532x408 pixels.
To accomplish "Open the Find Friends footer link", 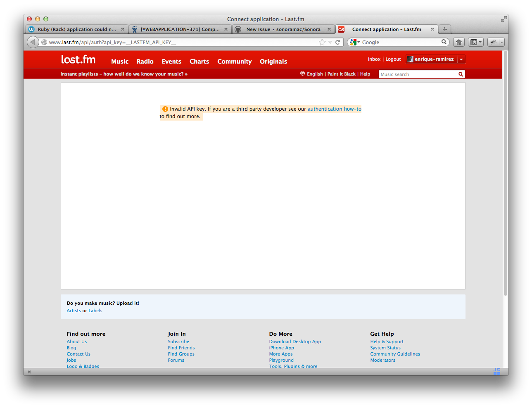I will [x=181, y=348].
